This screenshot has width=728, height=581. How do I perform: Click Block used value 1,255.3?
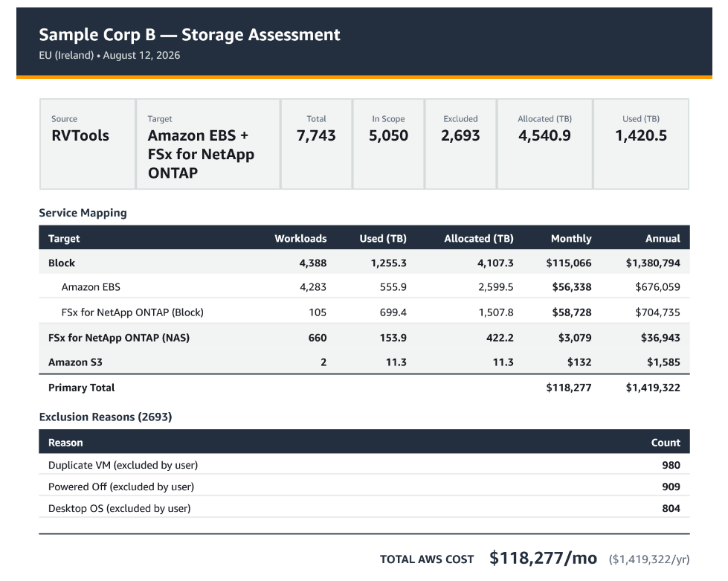coord(389,263)
